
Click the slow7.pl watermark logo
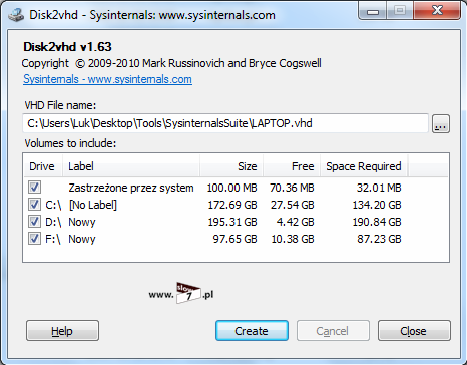click(181, 294)
